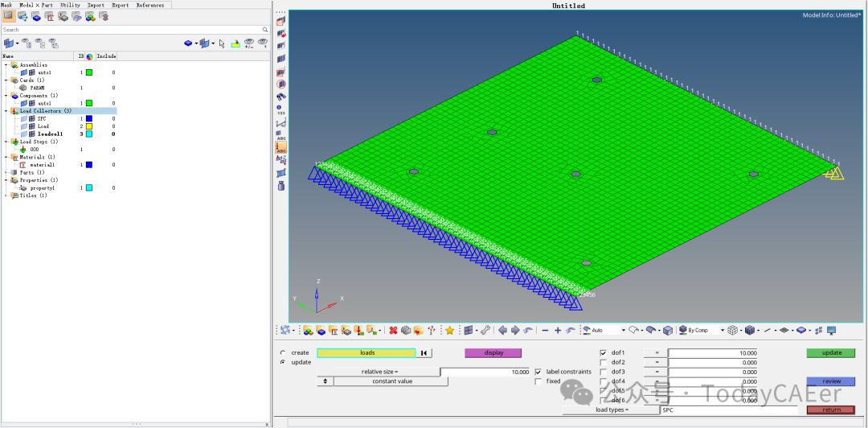This screenshot has width=868, height=428.
Task: Uncheck the label constraints checkbox
Action: [x=538, y=372]
